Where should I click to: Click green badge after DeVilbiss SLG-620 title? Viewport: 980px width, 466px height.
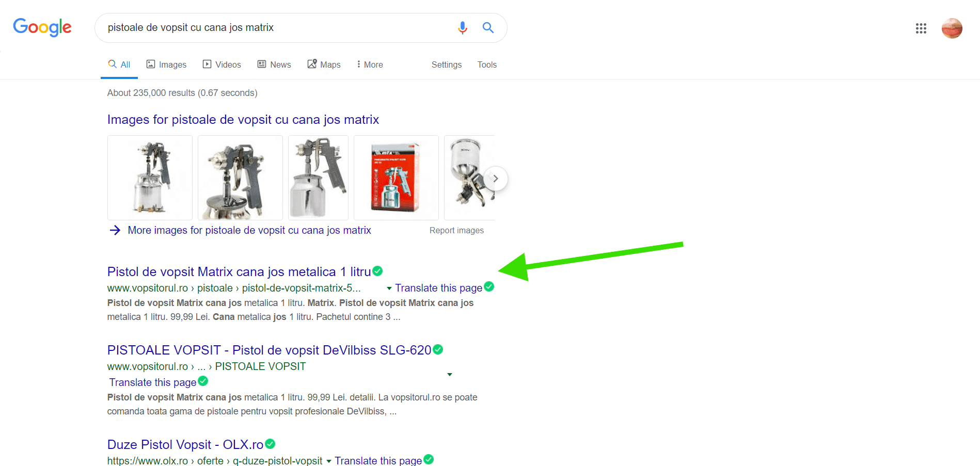pos(438,349)
